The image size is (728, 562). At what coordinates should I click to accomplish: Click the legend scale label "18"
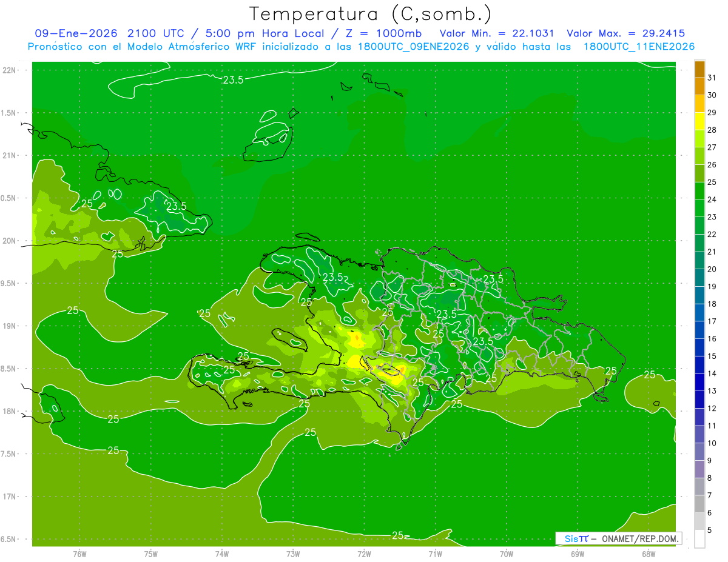click(x=712, y=304)
